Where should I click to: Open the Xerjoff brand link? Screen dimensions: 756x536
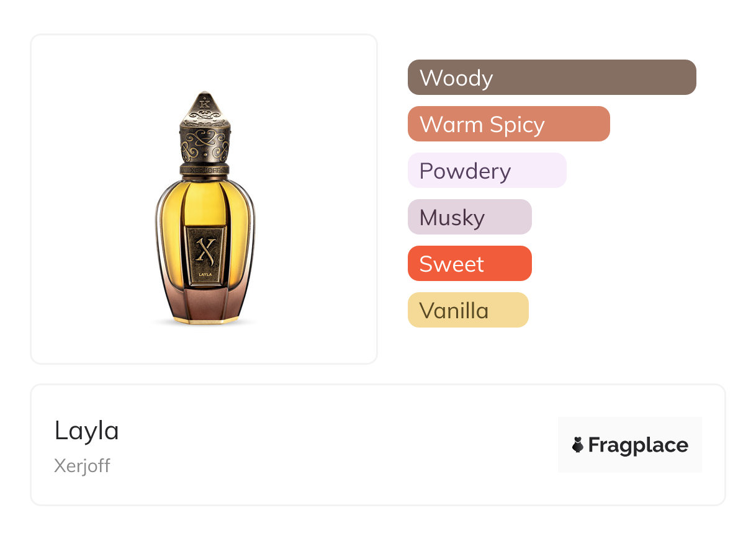[82, 465]
